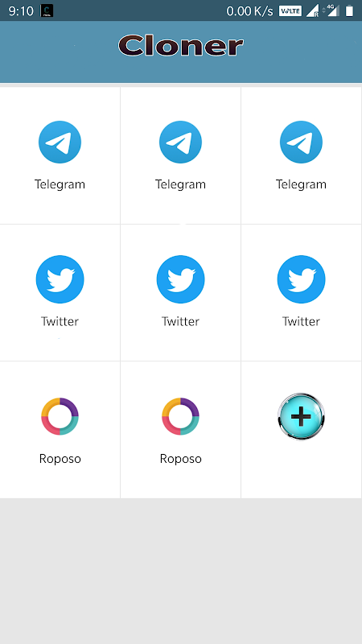Select the leftmost Telegram label

(x=60, y=184)
